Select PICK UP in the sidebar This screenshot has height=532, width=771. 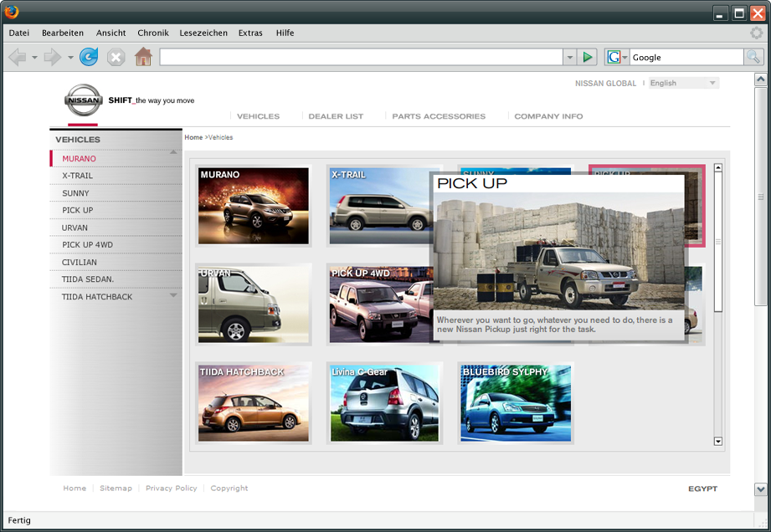point(116,210)
